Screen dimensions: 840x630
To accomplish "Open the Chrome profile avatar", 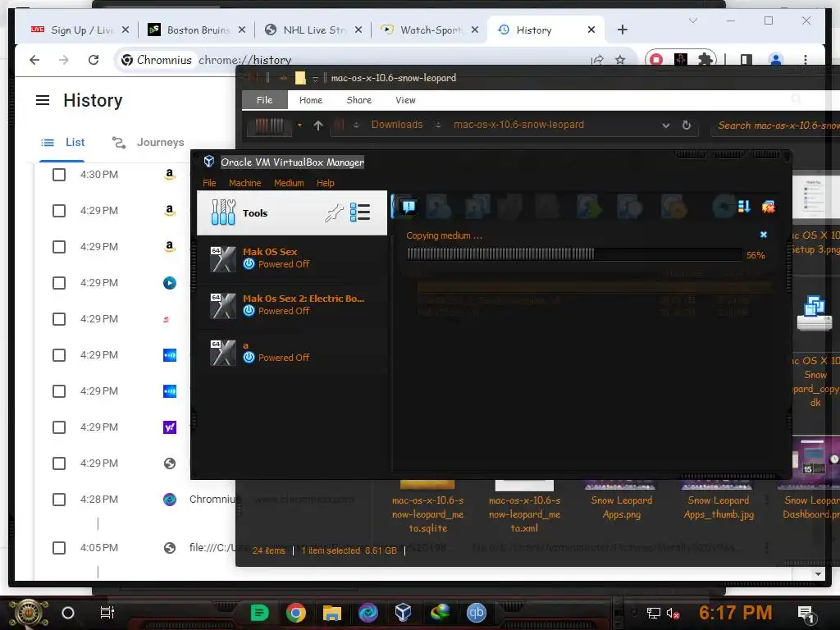I will (776, 59).
